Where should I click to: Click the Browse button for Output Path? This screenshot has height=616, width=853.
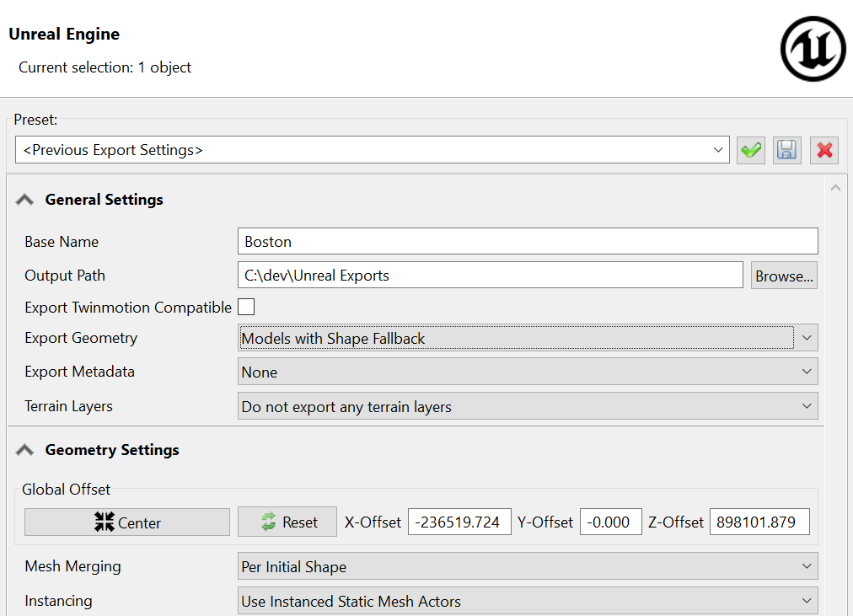click(x=784, y=276)
